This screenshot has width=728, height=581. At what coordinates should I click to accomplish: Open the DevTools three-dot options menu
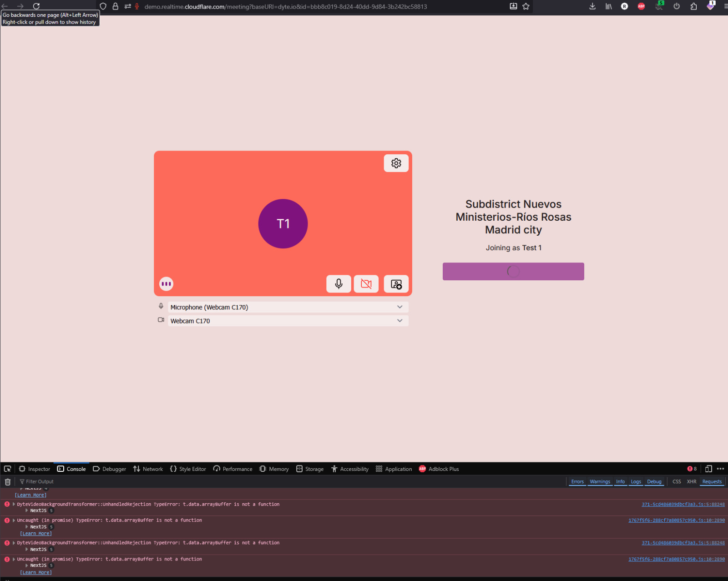(x=720, y=469)
